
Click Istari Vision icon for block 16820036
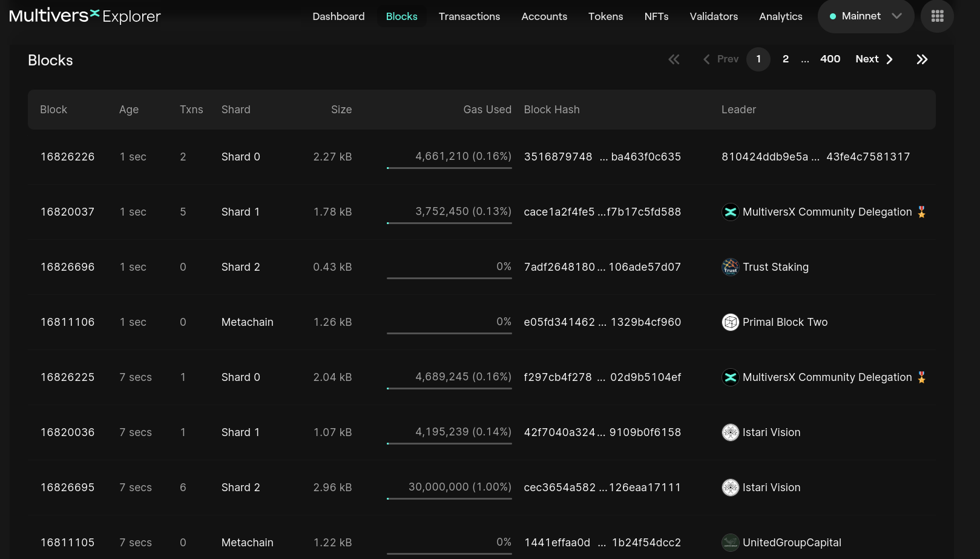pyautogui.click(x=731, y=432)
